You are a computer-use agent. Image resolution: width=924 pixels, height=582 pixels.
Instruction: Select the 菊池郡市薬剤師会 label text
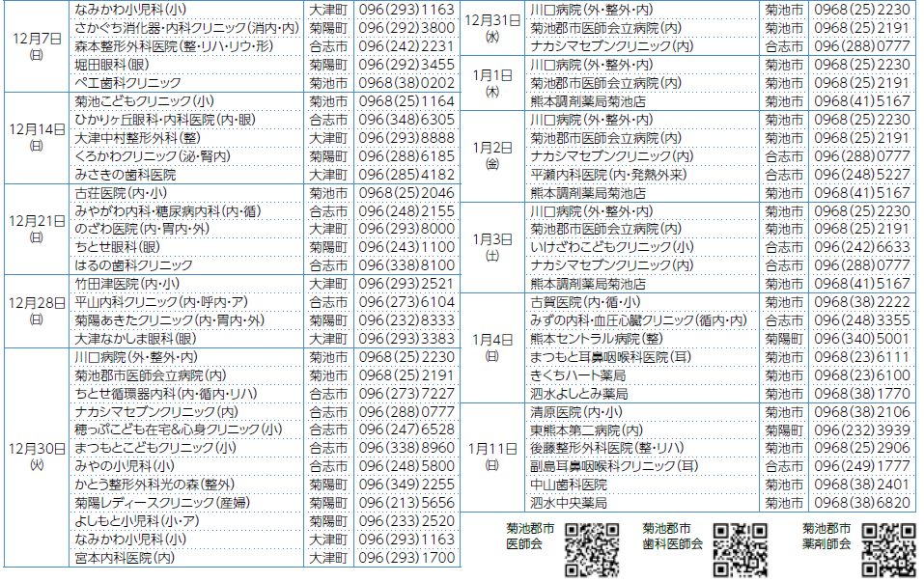coord(826,537)
